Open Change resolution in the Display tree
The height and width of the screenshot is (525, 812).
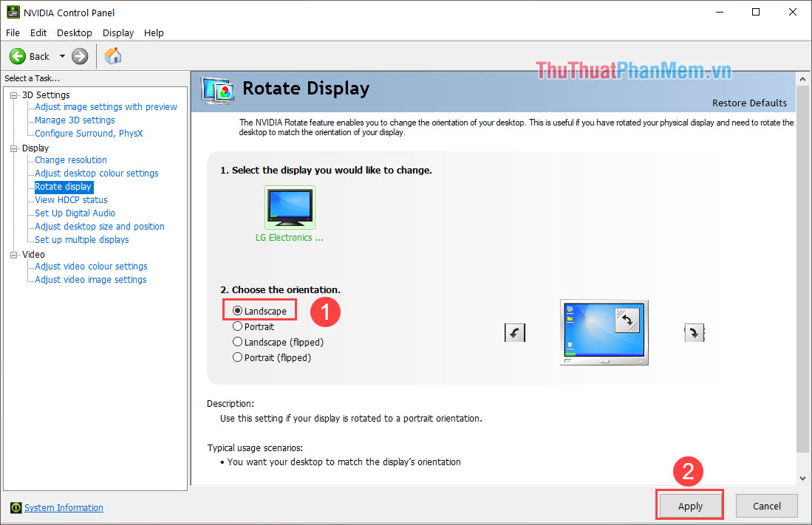(71, 160)
